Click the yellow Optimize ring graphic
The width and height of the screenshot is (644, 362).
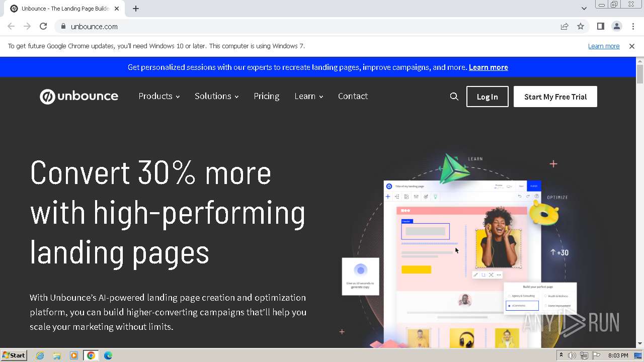tap(544, 213)
